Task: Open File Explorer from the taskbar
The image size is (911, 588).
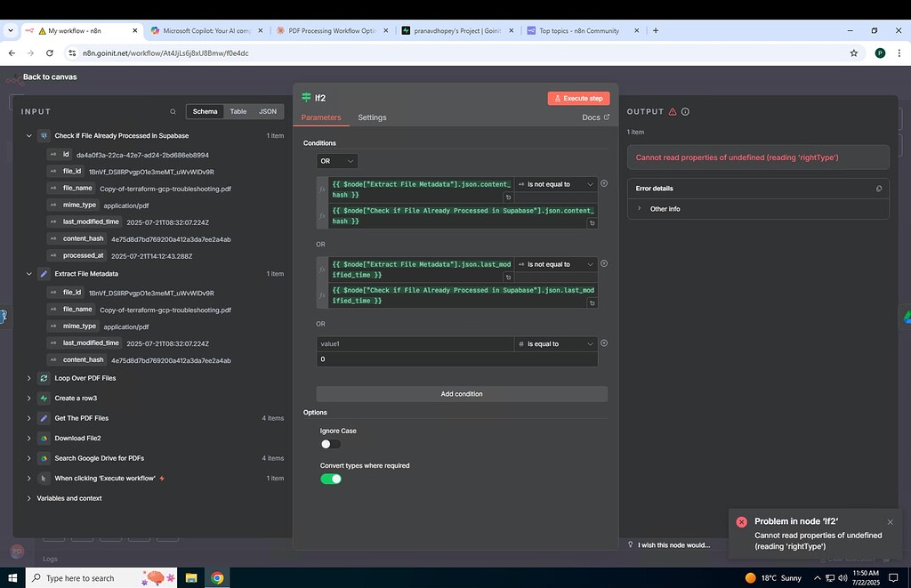Action: point(191,578)
